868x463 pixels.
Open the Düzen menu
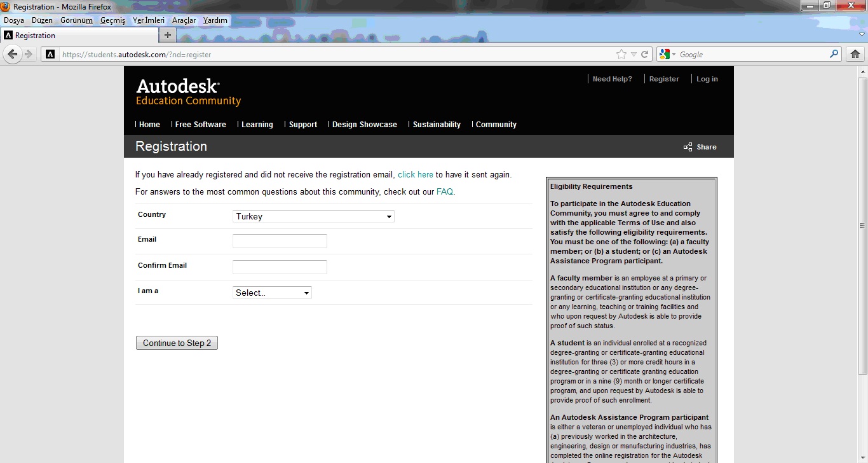click(42, 20)
